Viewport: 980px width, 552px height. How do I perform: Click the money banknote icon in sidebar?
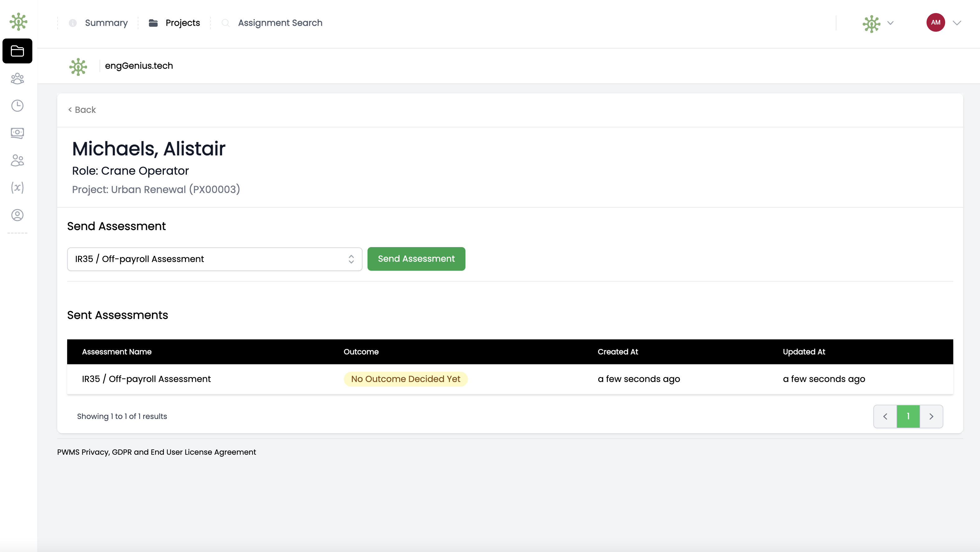tap(17, 133)
